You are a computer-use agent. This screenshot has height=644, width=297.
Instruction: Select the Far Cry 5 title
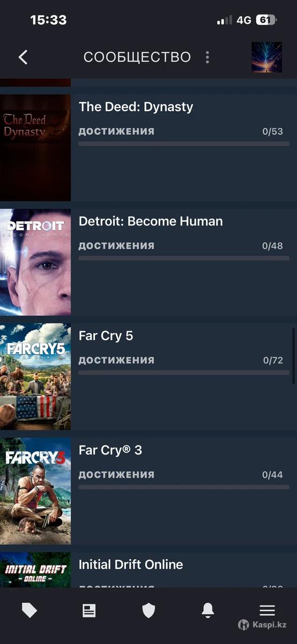pos(106,336)
